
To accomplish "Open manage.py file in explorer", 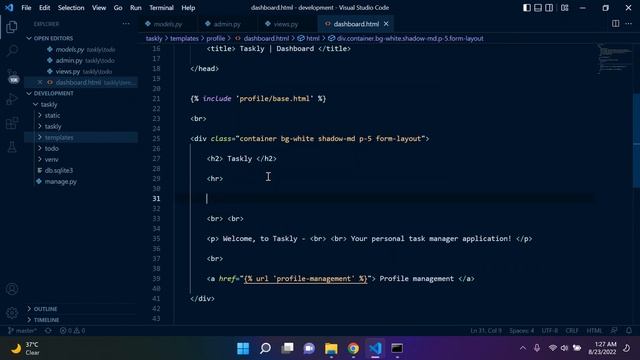I will coord(60,182).
